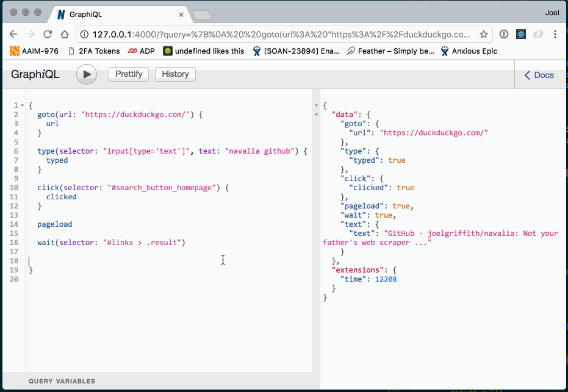
Task: Click the "typed": true value in results
Action: [397, 160]
